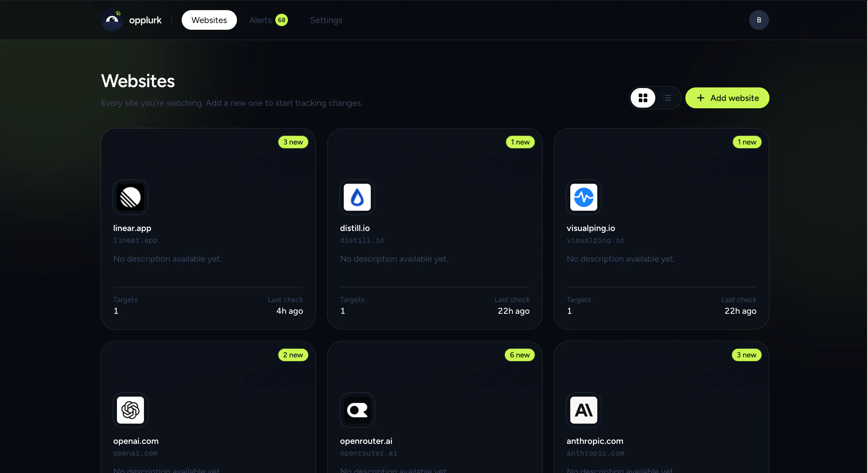
Task: Click the Targets count on distill.io card
Action: [343, 311]
